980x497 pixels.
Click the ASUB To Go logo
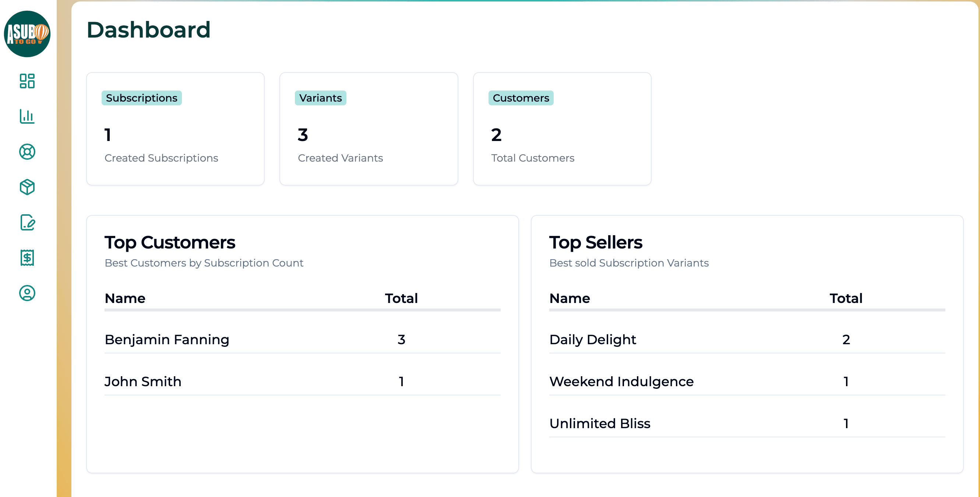[x=27, y=34]
